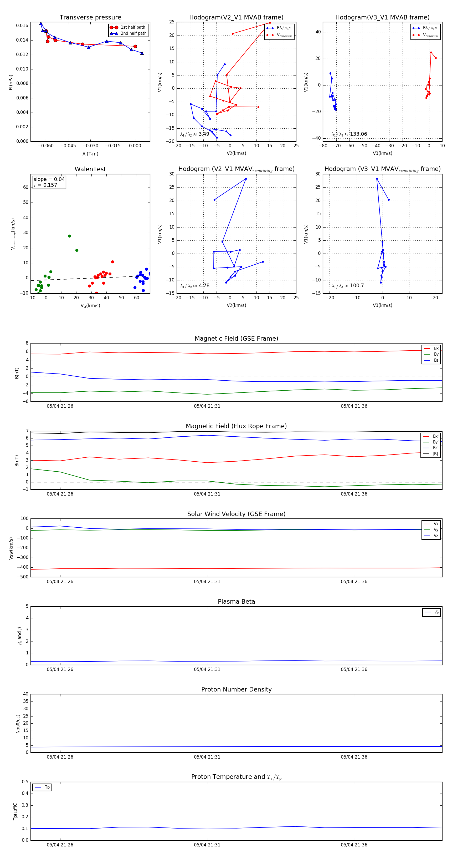Click the "Tp(10^6K)" y-axis label
The image size is (473, 868).
click(16, 811)
